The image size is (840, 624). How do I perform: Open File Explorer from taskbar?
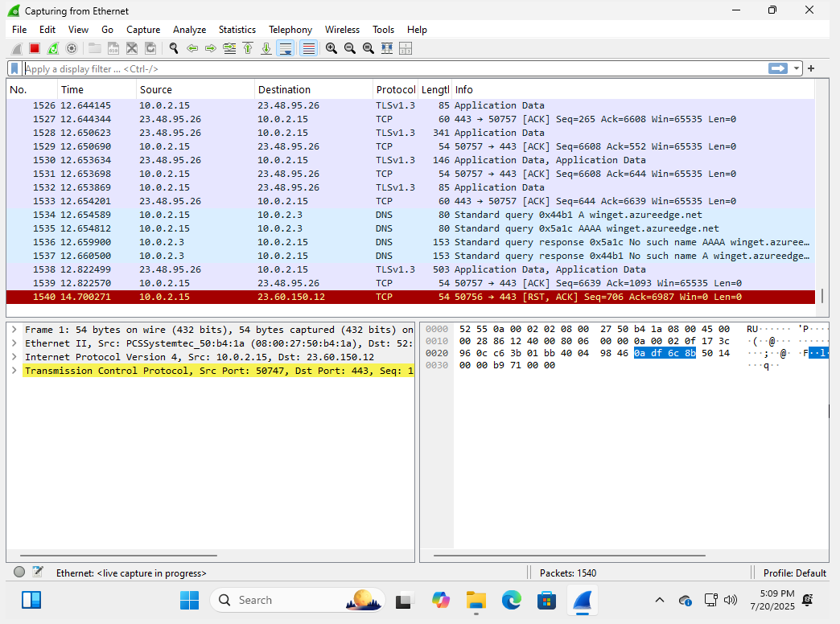coord(476,601)
